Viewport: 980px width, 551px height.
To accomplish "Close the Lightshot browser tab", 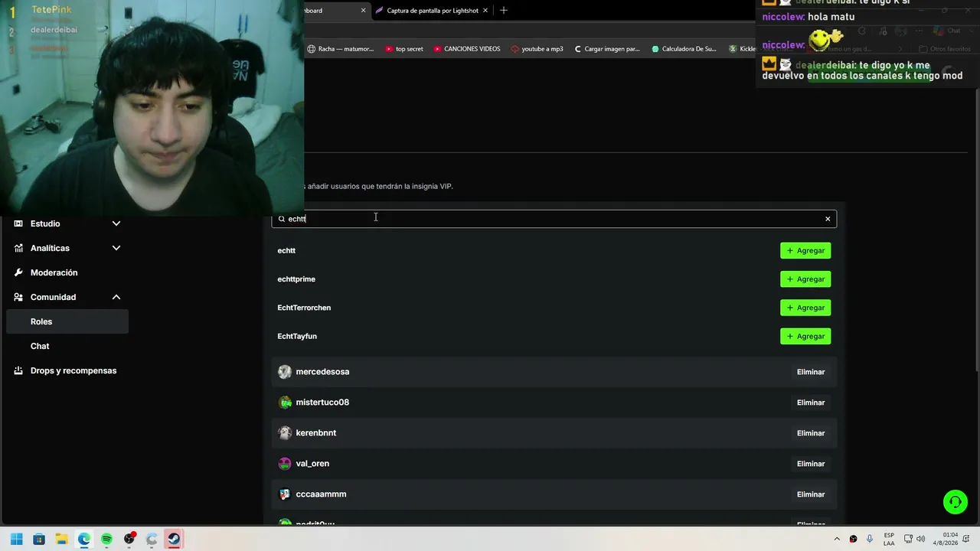I will coord(485,11).
